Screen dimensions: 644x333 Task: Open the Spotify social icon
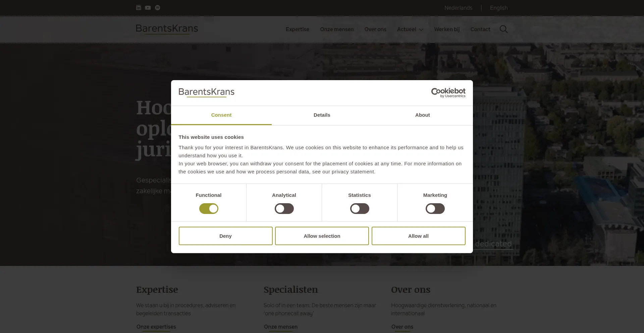pos(158,8)
